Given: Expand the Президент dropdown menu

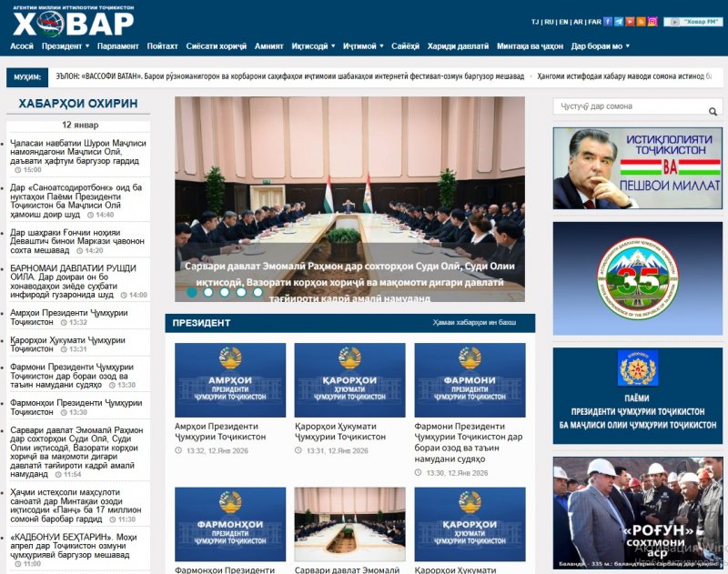Looking at the screenshot, I should (66, 45).
